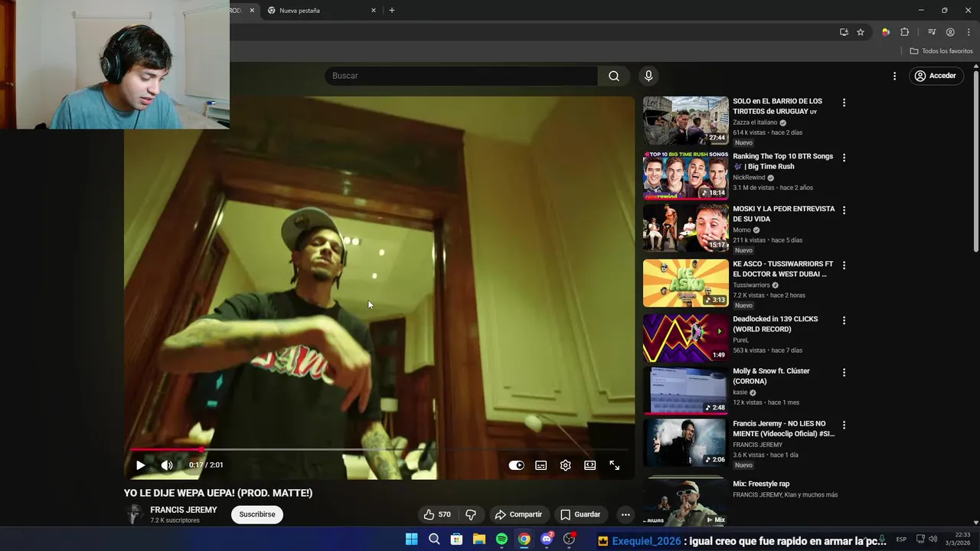Toggle the autoplay switch in player

[x=517, y=465]
